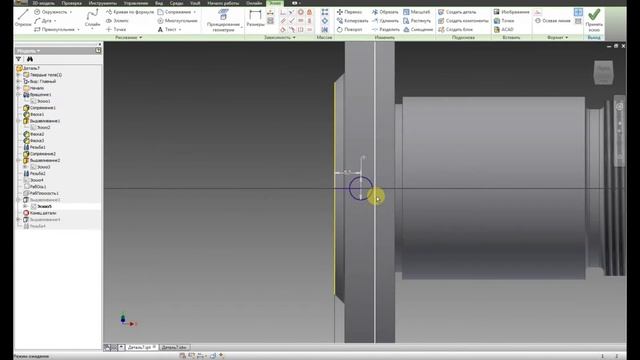Click Принять эскиз green checkmark
This screenshot has height=360, width=640.
(x=594, y=20)
